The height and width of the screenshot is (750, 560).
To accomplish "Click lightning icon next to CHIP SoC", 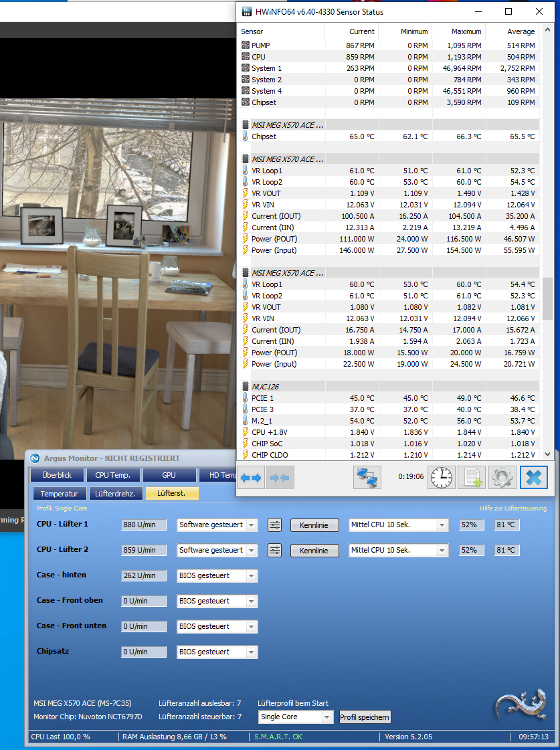I will [x=246, y=444].
